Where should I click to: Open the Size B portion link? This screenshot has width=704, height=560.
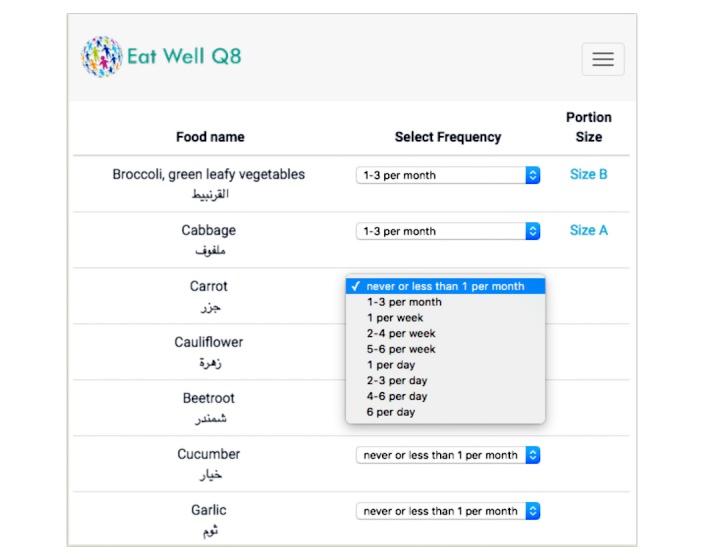(x=588, y=174)
